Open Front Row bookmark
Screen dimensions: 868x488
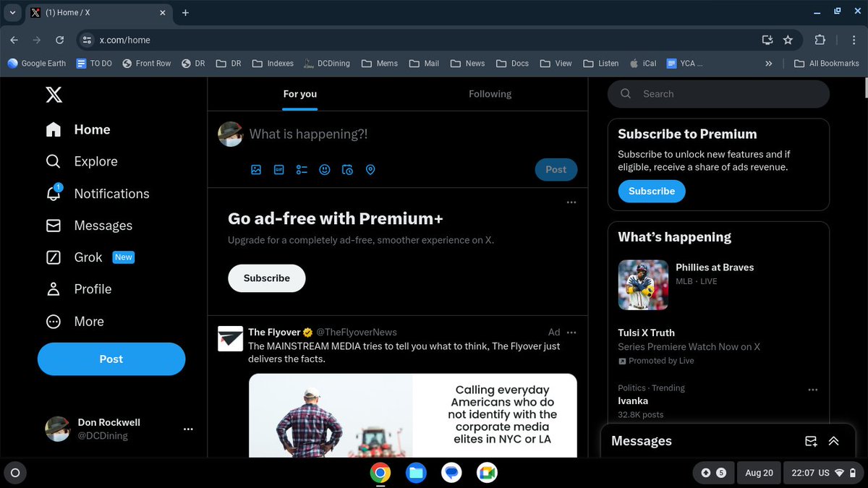point(146,63)
